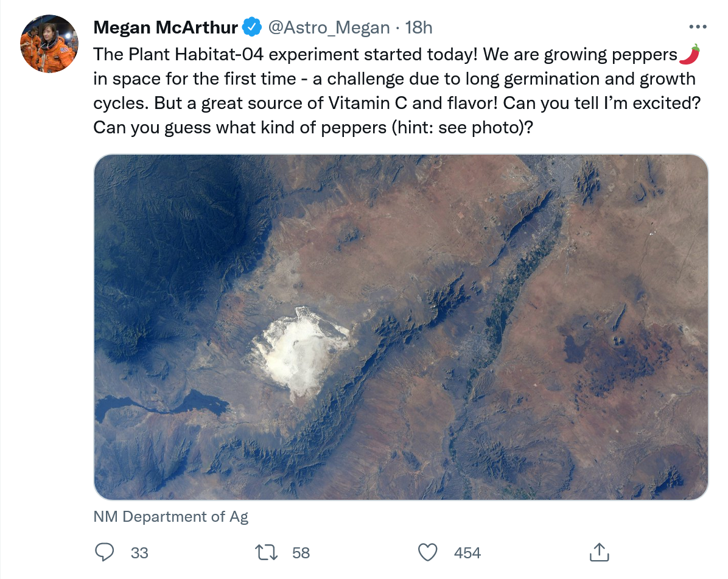Open Megan McArthur's profile picture
The width and height of the screenshot is (728, 579).
point(49,44)
